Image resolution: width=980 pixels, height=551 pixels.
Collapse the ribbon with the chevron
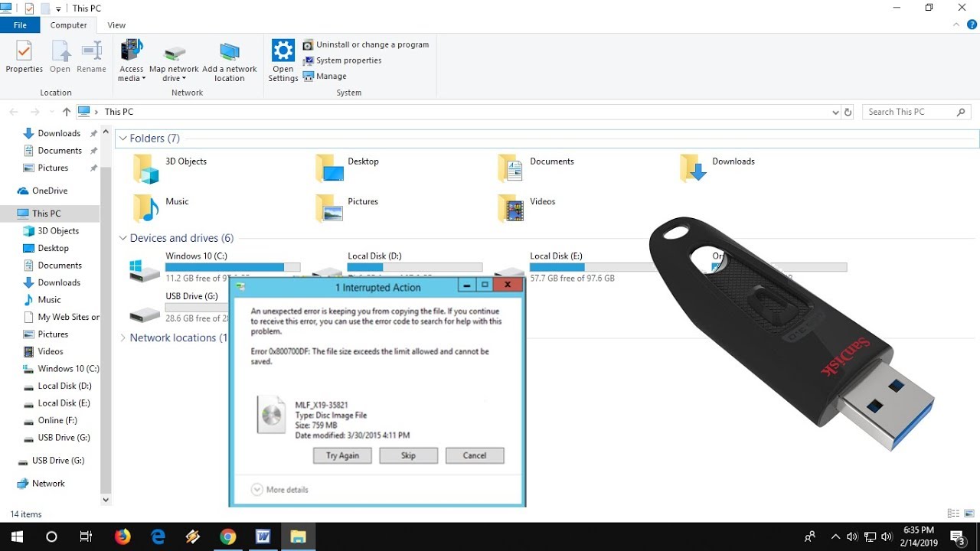(x=958, y=25)
